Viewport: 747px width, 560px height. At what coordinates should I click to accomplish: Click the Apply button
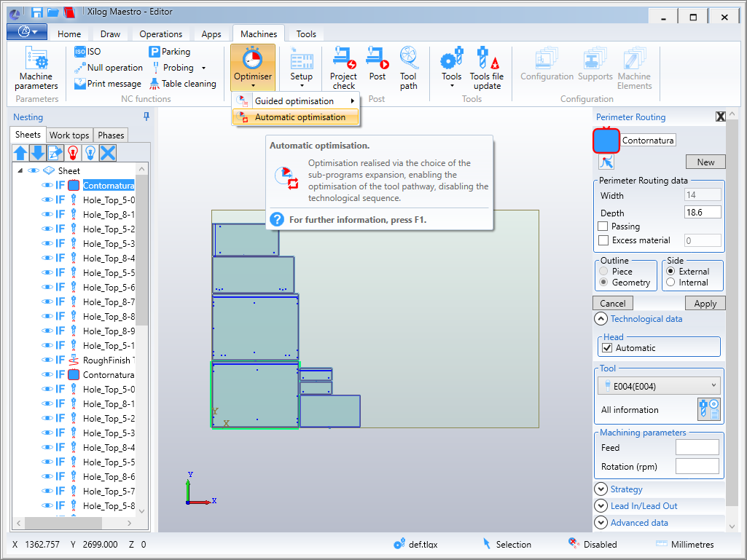[705, 304]
